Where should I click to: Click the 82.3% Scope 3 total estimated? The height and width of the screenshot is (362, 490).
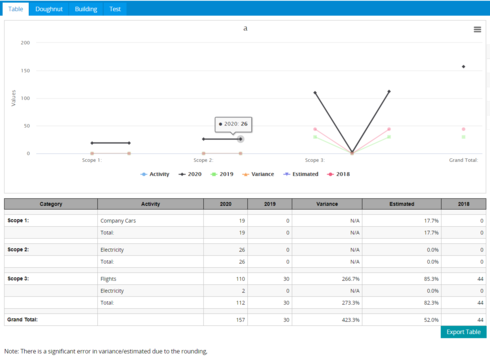pyautogui.click(x=431, y=303)
